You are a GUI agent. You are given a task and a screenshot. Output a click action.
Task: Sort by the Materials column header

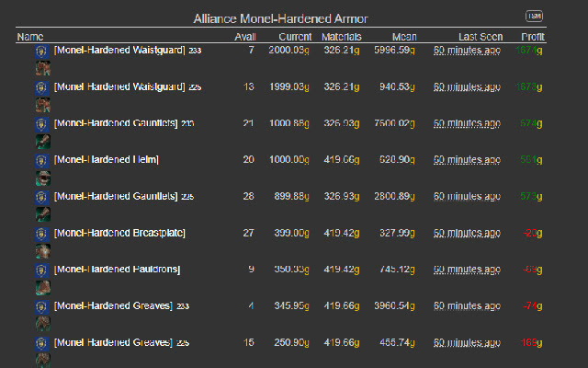342,37
